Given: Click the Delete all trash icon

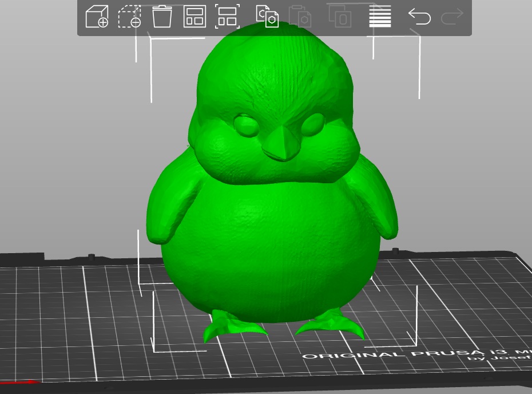Looking at the screenshot, I should (162, 16).
